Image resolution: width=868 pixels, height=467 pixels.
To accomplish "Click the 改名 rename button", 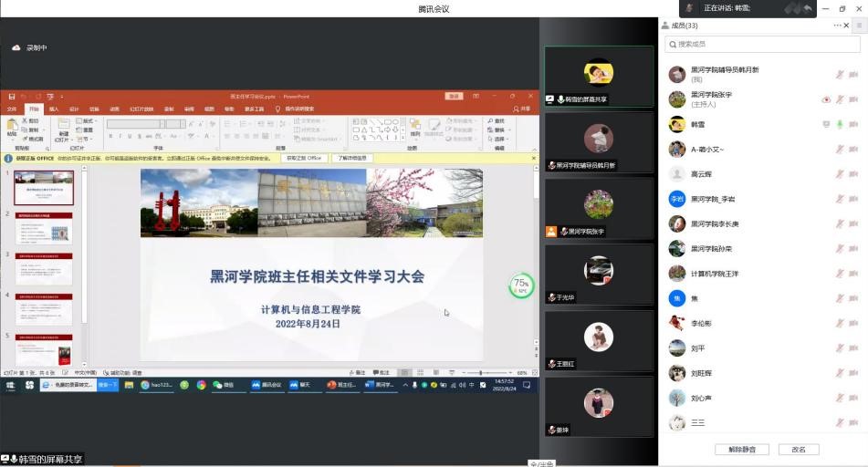I will (798, 449).
